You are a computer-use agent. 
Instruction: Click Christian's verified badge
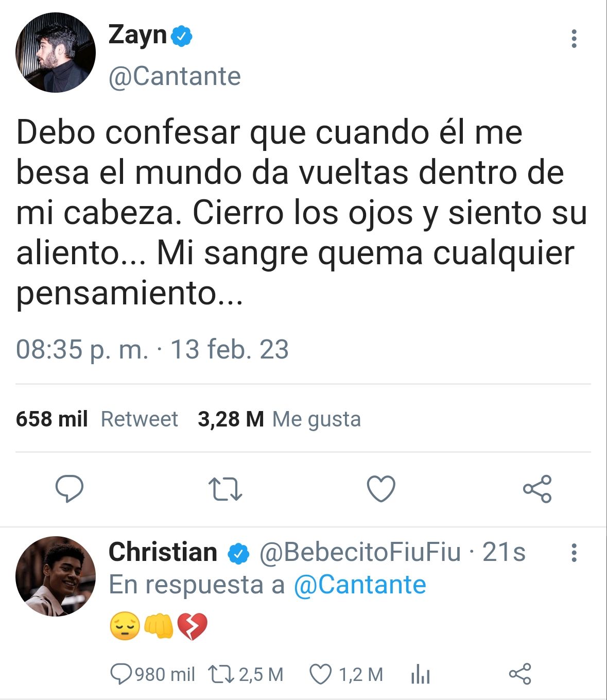click(x=238, y=554)
